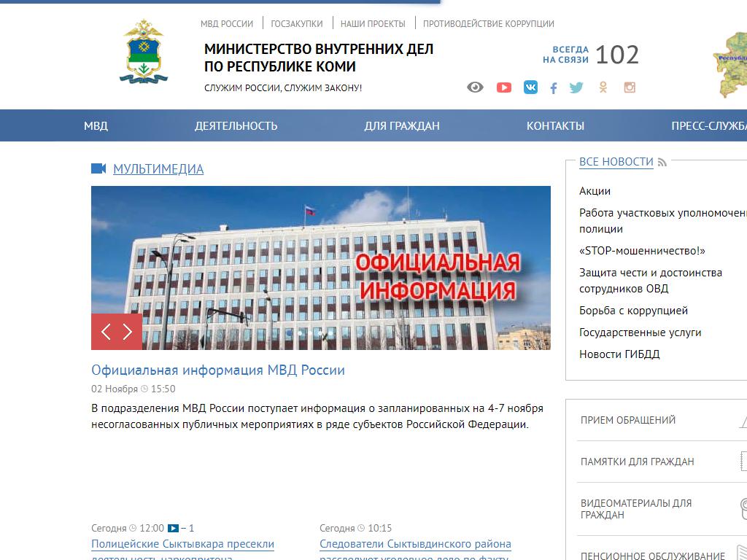The height and width of the screenshot is (560, 747).
Task: Expand the Деятельность navigation menu
Action: pyautogui.click(x=236, y=125)
